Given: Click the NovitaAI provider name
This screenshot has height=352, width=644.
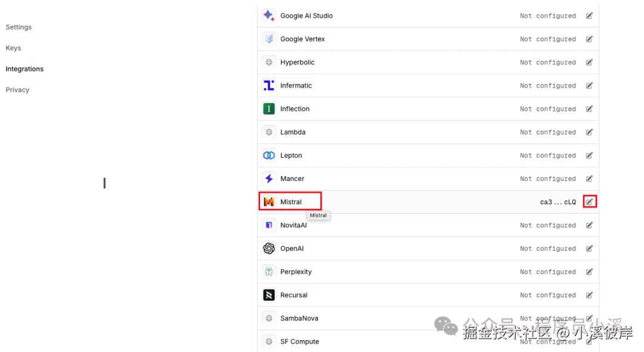Looking at the screenshot, I should tap(293, 225).
